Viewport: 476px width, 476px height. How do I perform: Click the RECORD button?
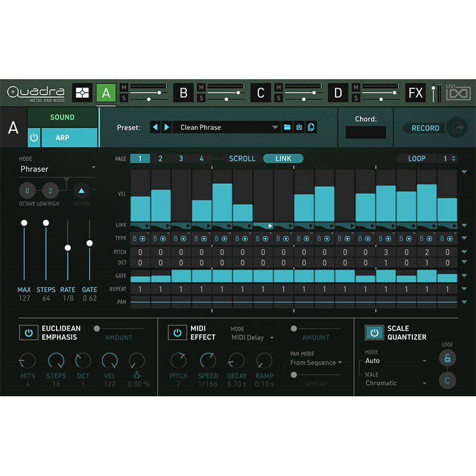tap(425, 128)
